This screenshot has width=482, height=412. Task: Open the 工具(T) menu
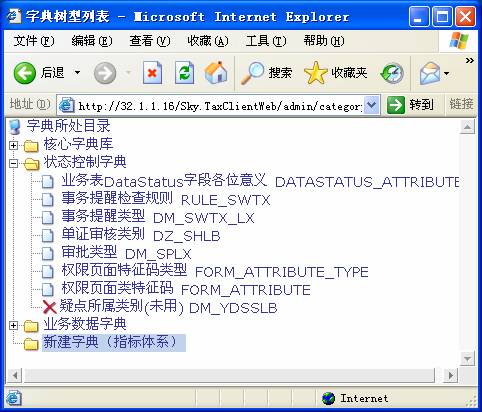(266, 41)
